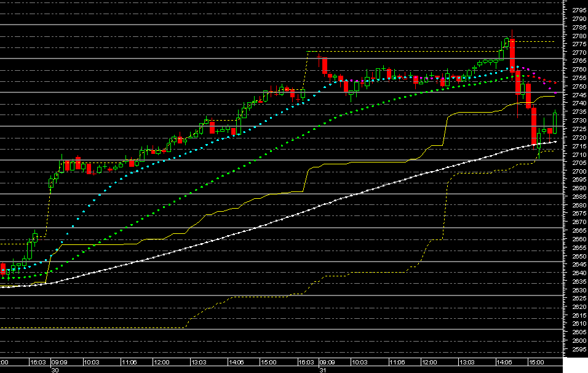Click the 13:03 time label of the 31 session
This screenshot has height=373, width=588.
pyautogui.click(x=466, y=363)
